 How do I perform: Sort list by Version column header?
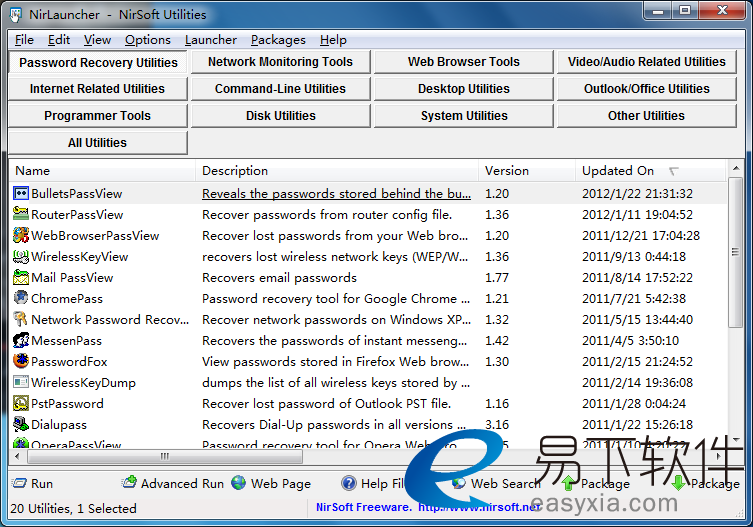(527, 171)
